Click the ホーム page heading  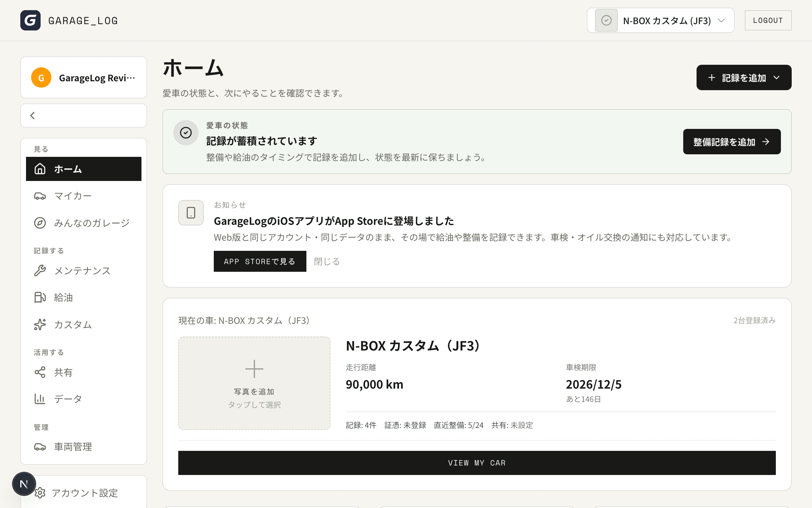coord(193,68)
